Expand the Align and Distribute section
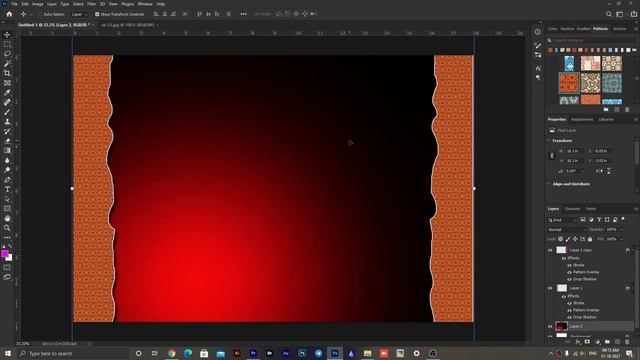 tap(549, 184)
